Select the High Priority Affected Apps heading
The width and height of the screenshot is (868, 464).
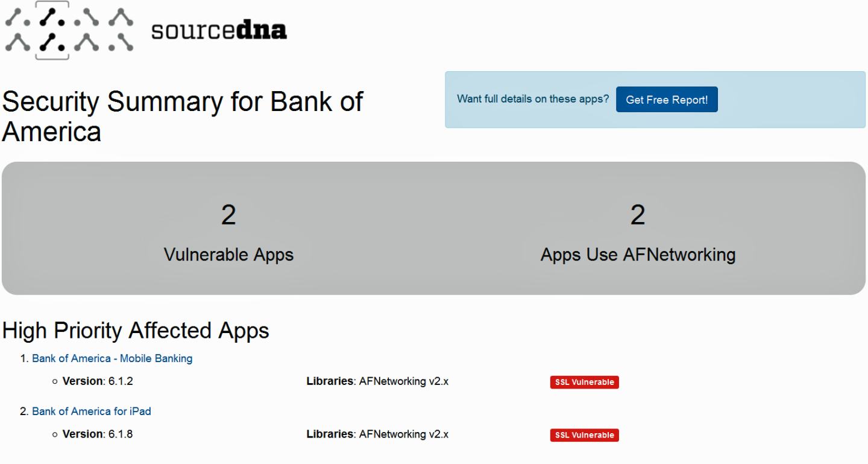coord(136,331)
